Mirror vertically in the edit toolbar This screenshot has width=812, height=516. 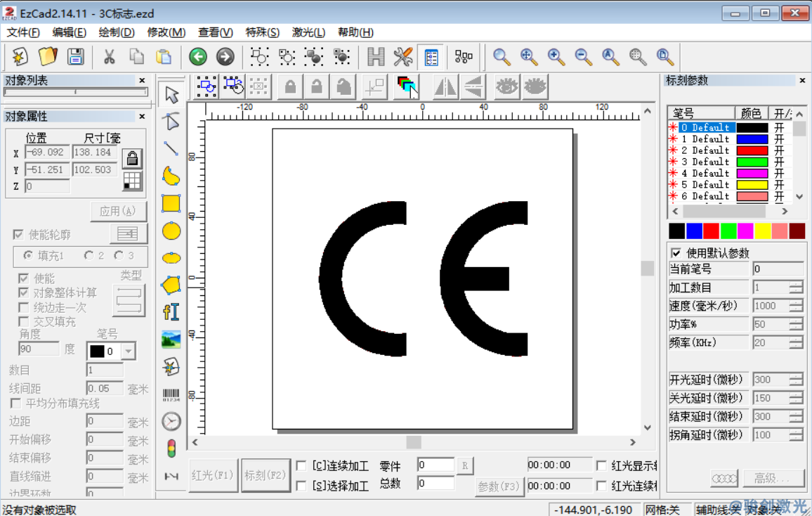473,86
